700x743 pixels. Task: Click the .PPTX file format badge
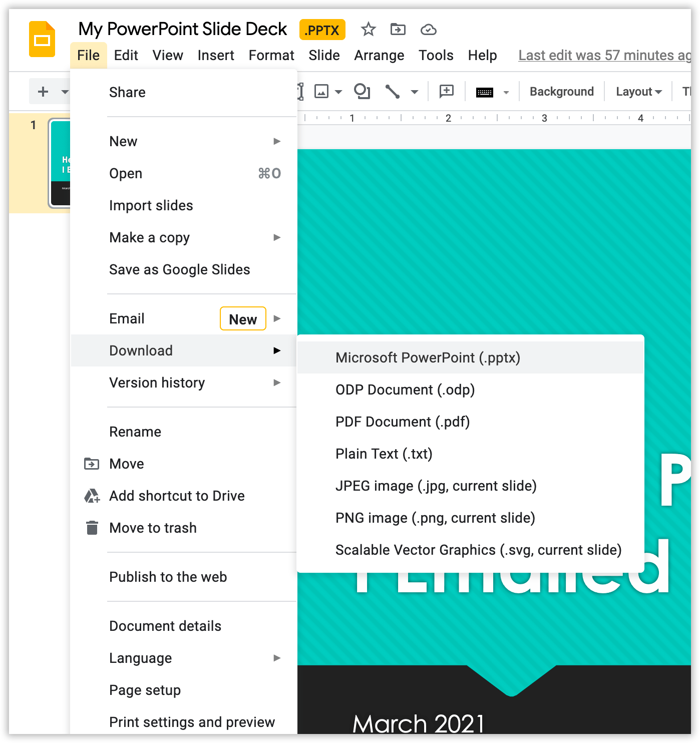click(322, 30)
